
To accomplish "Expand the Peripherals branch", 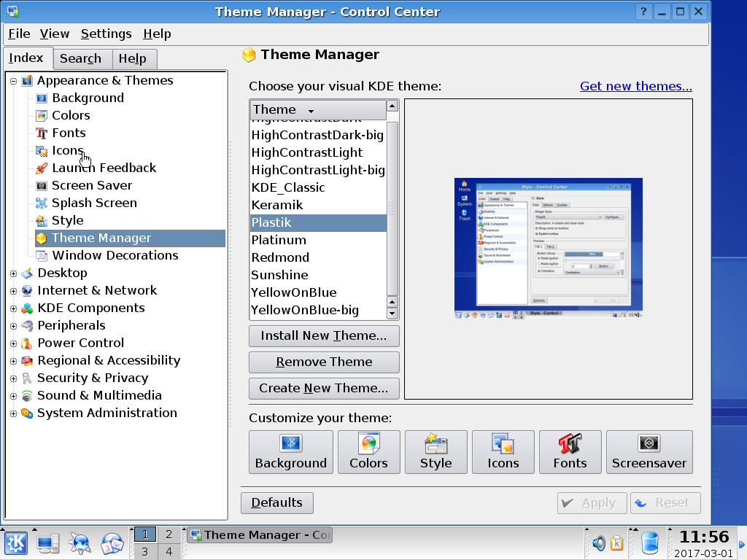I will pos(13,326).
